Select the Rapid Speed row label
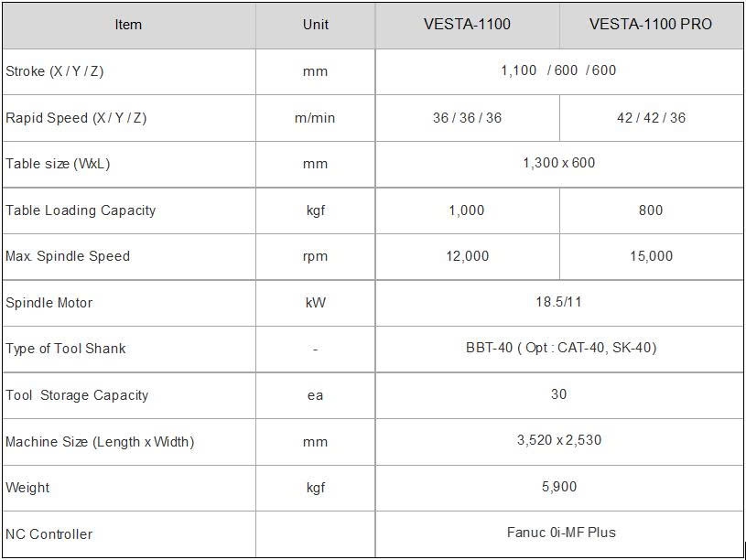 [x=76, y=118]
